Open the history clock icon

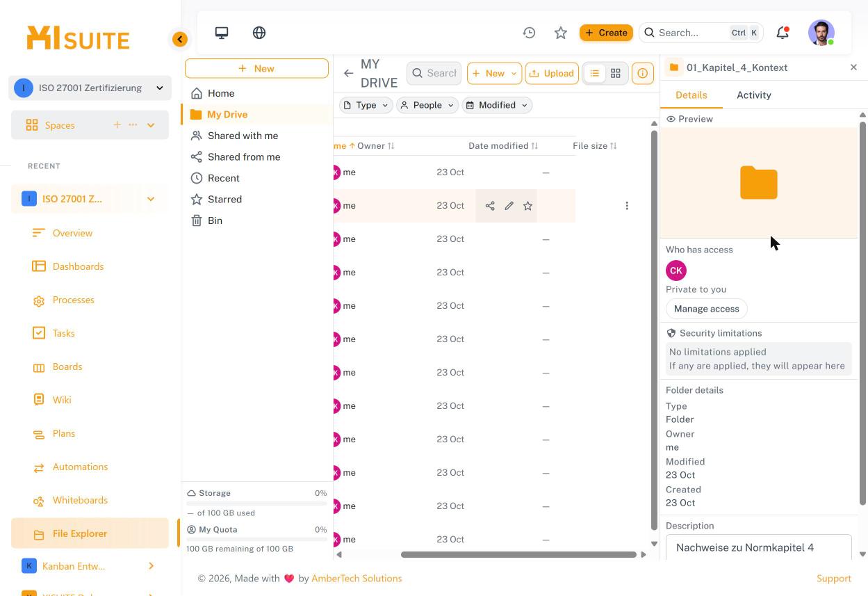[529, 33]
